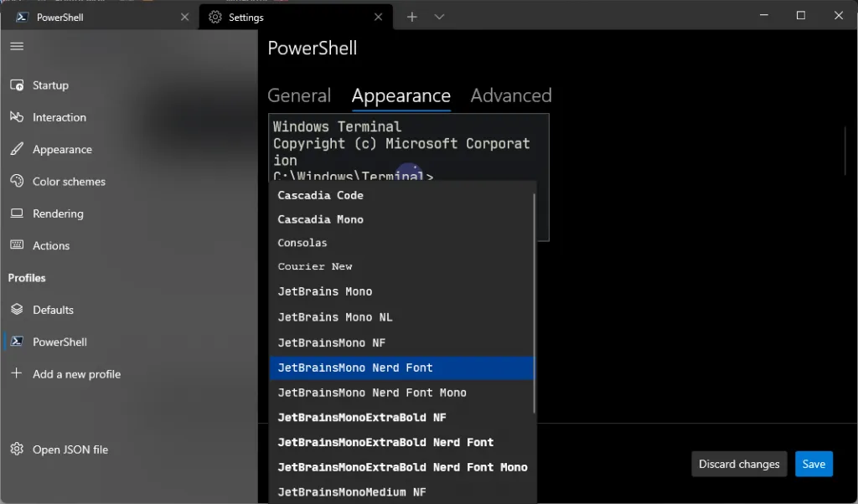
Task: Switch to the Settings tab
Action: [296, 17]
